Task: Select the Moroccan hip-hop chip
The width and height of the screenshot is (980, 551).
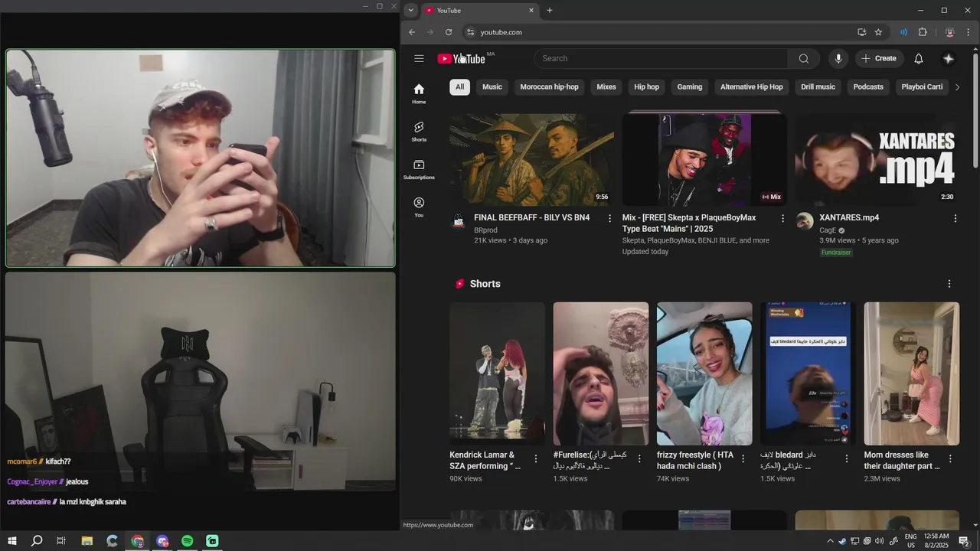Action: click(x=550, y=87)
